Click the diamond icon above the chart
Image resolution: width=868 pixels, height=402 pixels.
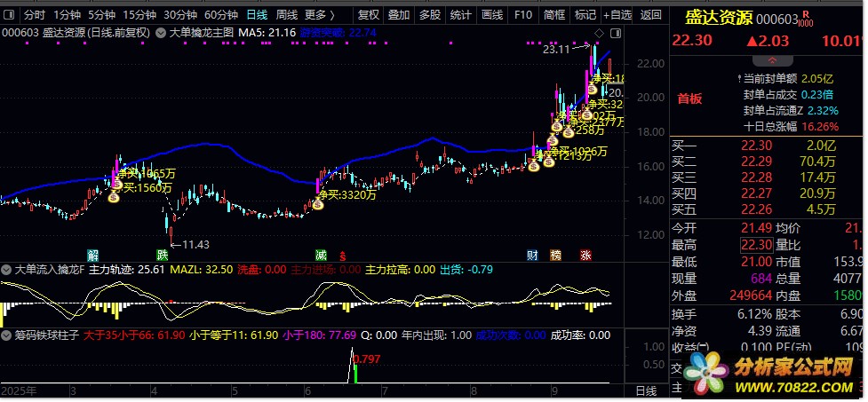click(x=599, y=33)
